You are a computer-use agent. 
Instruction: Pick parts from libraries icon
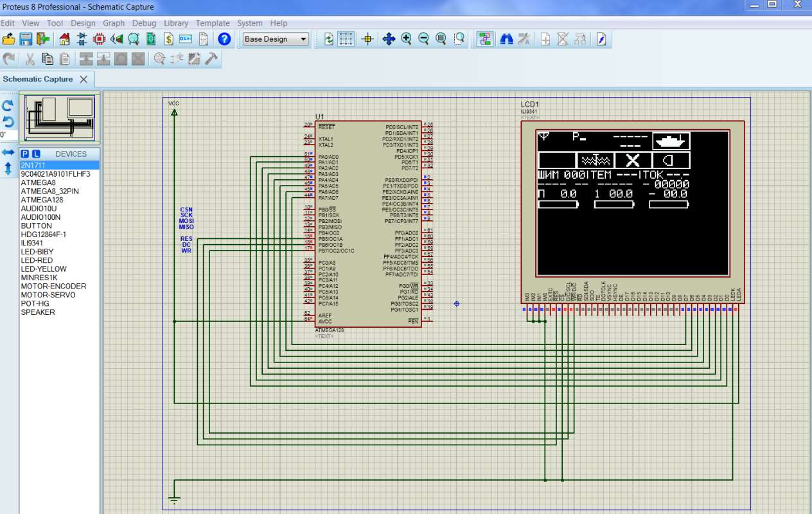159,59
